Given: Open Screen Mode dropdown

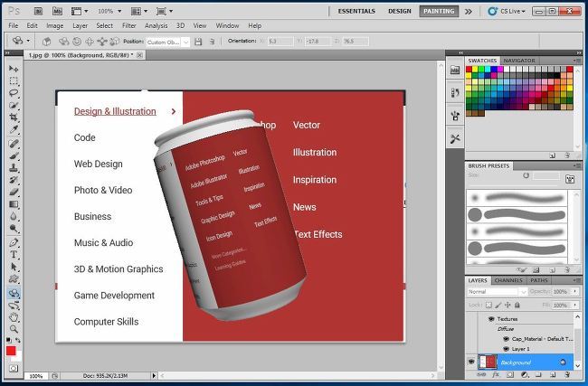Looking at the screenshot, I should pos(165,11).
